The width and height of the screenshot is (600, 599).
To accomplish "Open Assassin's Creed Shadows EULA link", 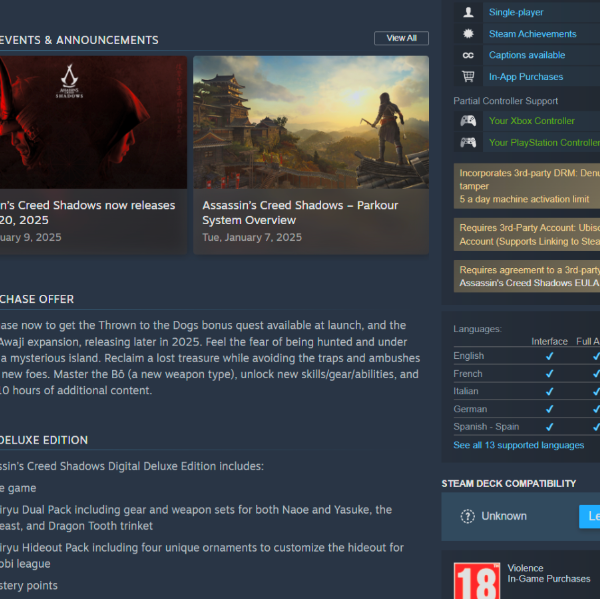I will click(529, 283).
